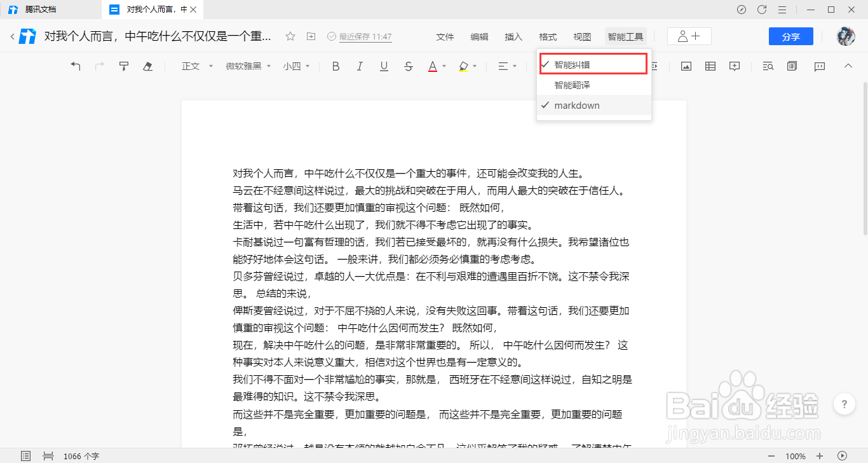868x463 pixels.
Task: Open the word count calculator icon
Action: (x=792, y=66)
